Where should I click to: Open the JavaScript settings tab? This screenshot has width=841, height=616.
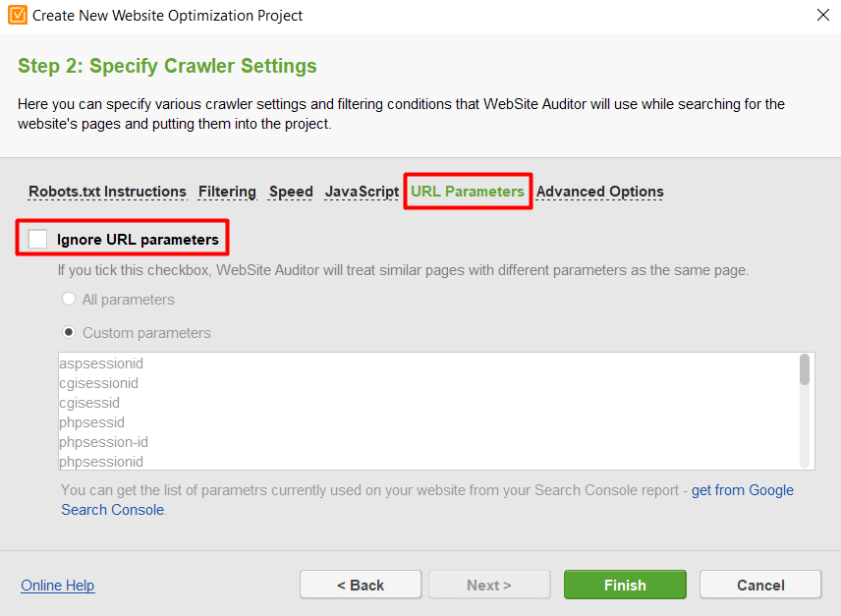pos(362,192)
